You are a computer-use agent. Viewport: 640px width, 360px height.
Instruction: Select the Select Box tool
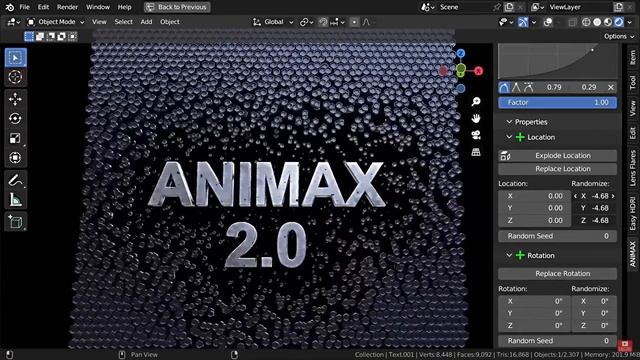pyautogui.click(x=16, y=58)
